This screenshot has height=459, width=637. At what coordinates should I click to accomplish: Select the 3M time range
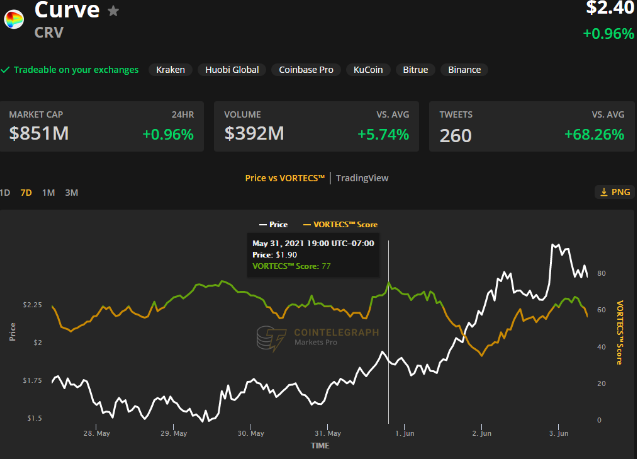[72, 193]
